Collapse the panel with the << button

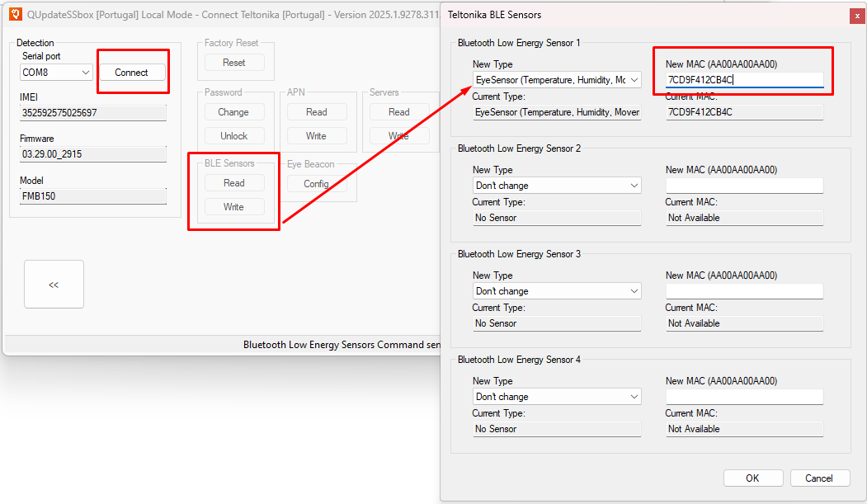(54, 285)
